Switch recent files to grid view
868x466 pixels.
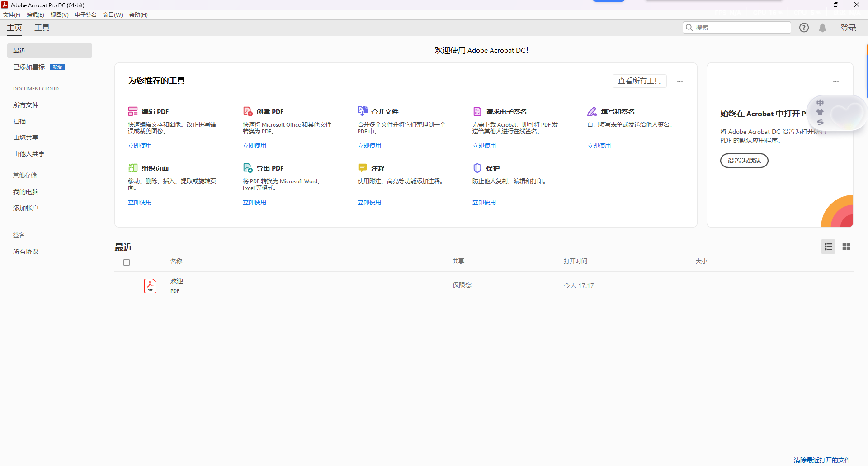click(847, 247)
